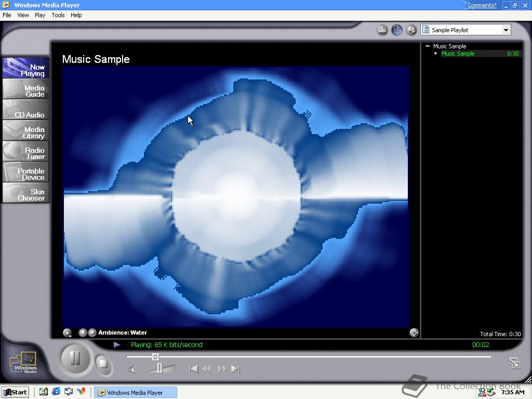
Task: Click the system tray messenger icon
Action: (x=482, y=393)
